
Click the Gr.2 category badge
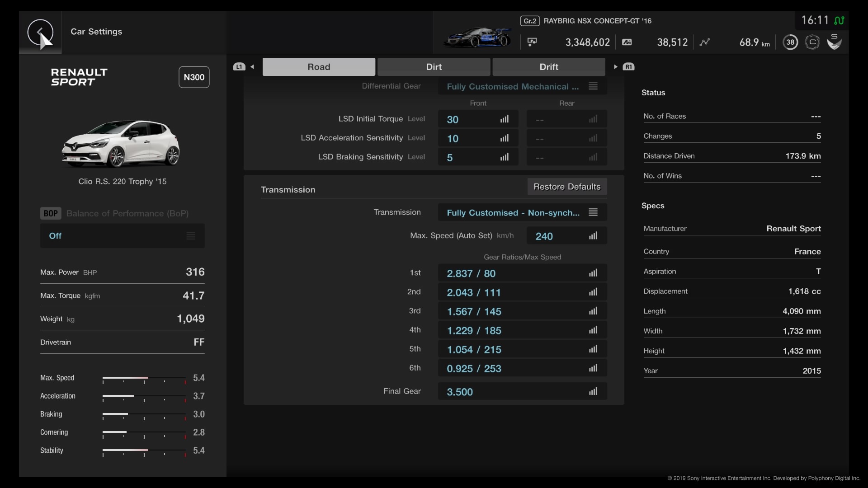pos(530,21)
